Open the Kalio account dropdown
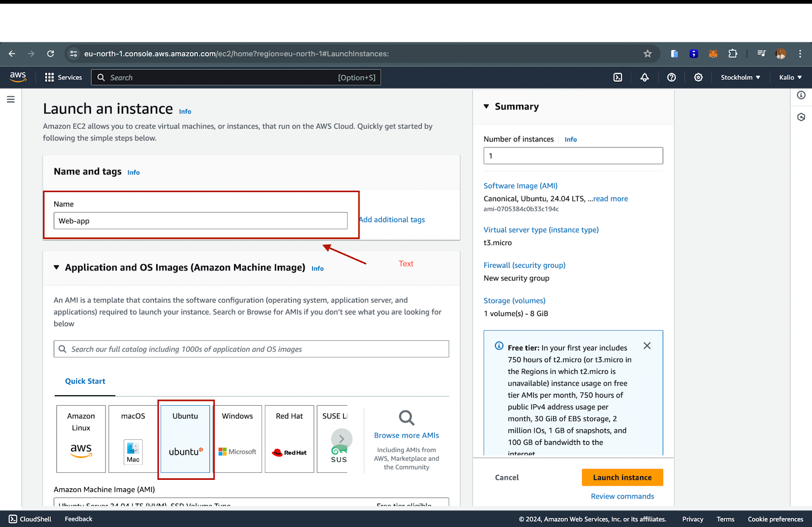Viewport: 812px width, 527px height. click(791, 78)
